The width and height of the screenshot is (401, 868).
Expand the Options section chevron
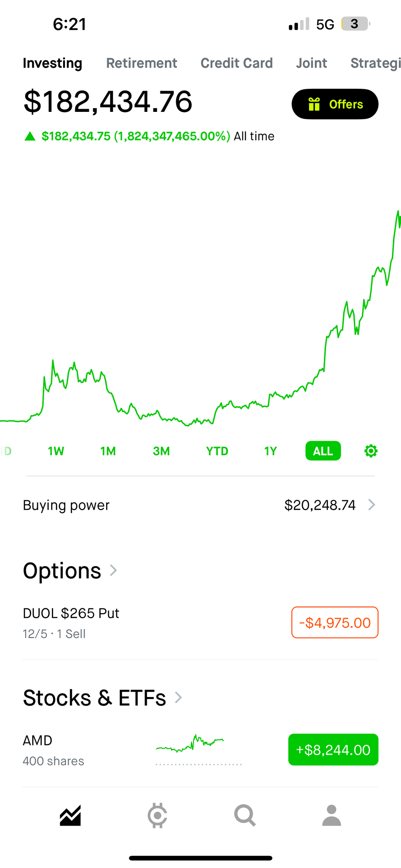pyautogui.click(x=114, y=570)
